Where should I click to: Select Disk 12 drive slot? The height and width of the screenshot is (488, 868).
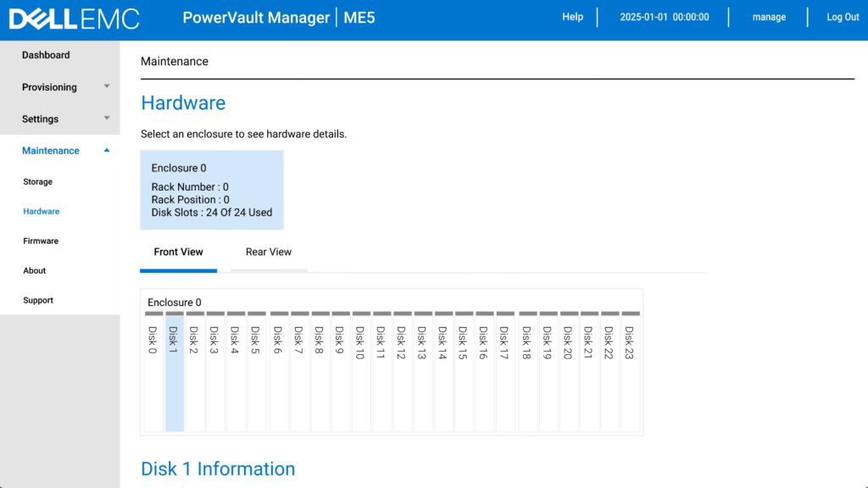click(x=402, y=373)
